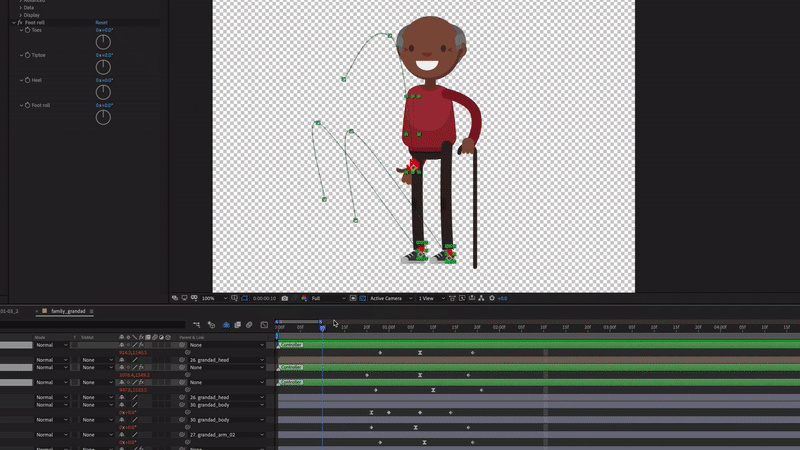This screenshot has height=450, width=800.
Task: Close the family_grandad tab
Action: (x=37, y=311)
